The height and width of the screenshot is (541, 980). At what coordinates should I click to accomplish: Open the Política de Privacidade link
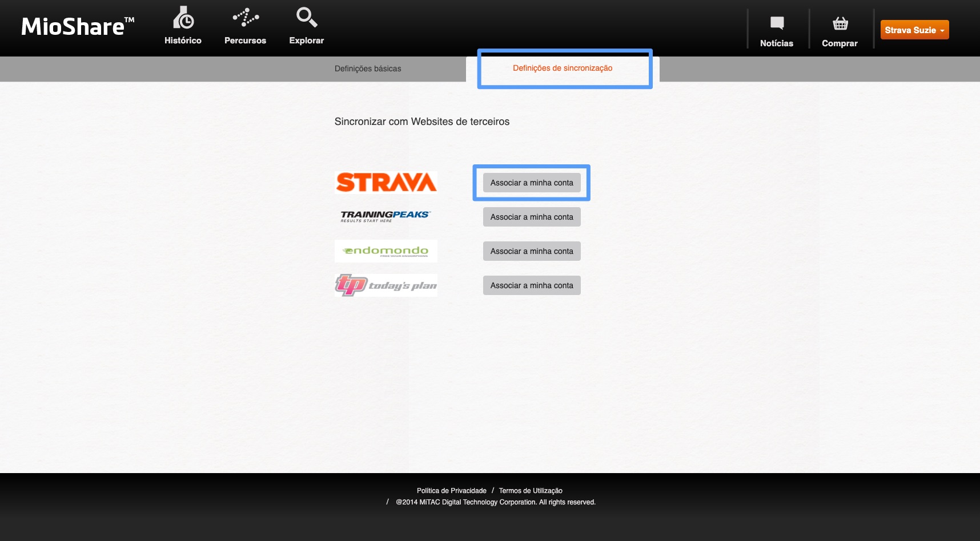pyautogui.click(x=452, y=491)
